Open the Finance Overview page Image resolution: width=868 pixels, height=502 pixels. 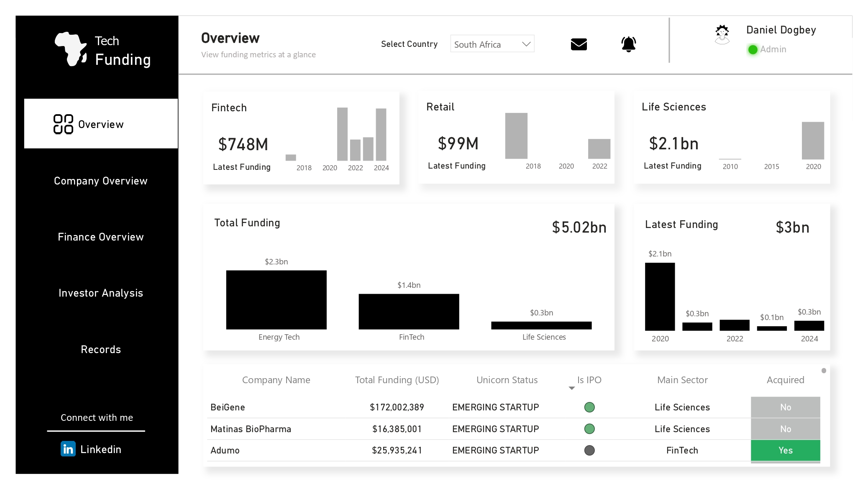point(101,237)
